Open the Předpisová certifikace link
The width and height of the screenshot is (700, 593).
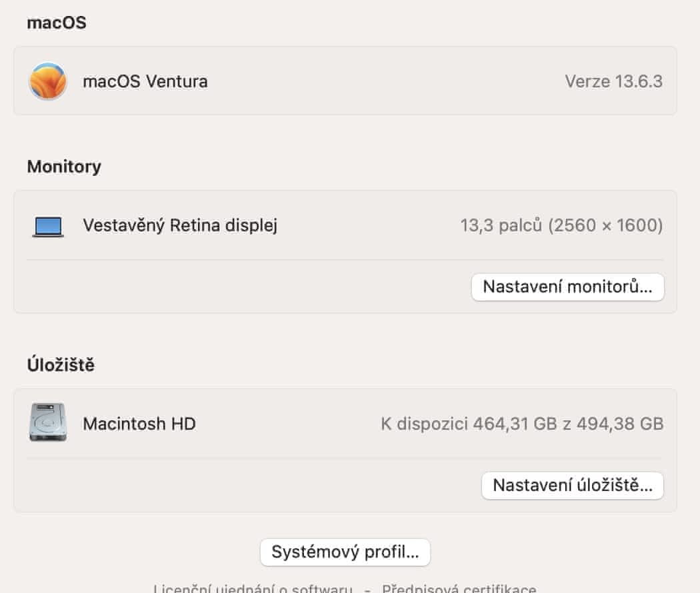click(x=459, y=588)
